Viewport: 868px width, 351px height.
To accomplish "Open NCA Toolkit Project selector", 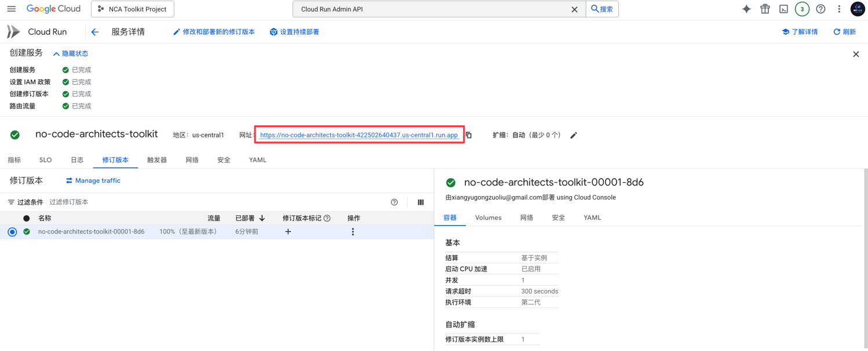I will pyautogui.click(x=133, y=9).
